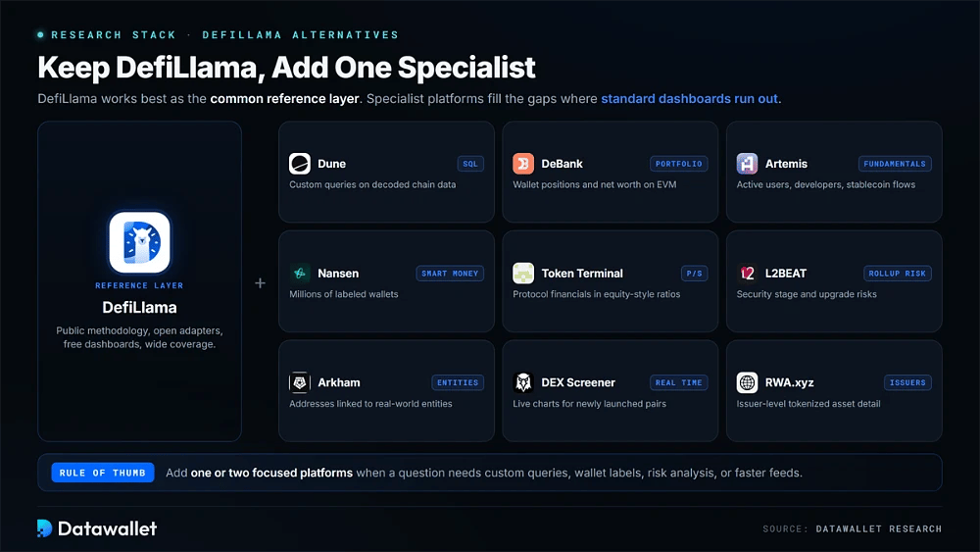Viewport: 980px width, 552px height.
Task: Click the Dune logo icon
Action: pos(299,164)
